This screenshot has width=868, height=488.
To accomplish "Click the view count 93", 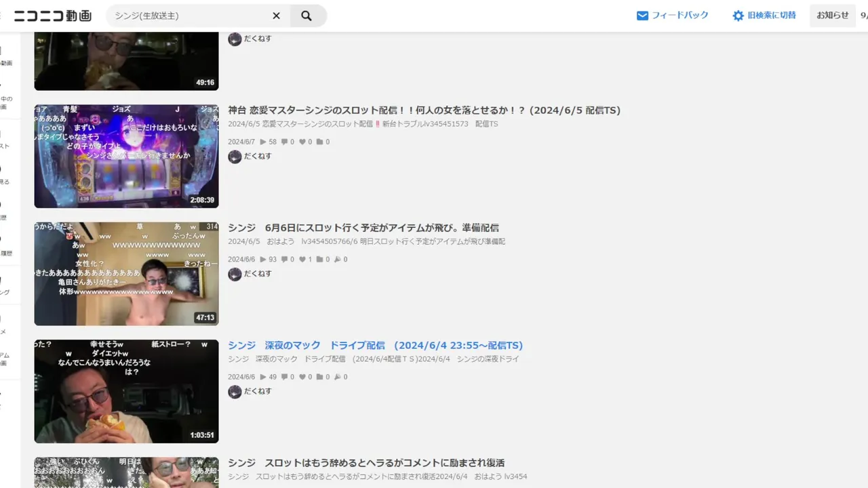I will click(273, 260).
